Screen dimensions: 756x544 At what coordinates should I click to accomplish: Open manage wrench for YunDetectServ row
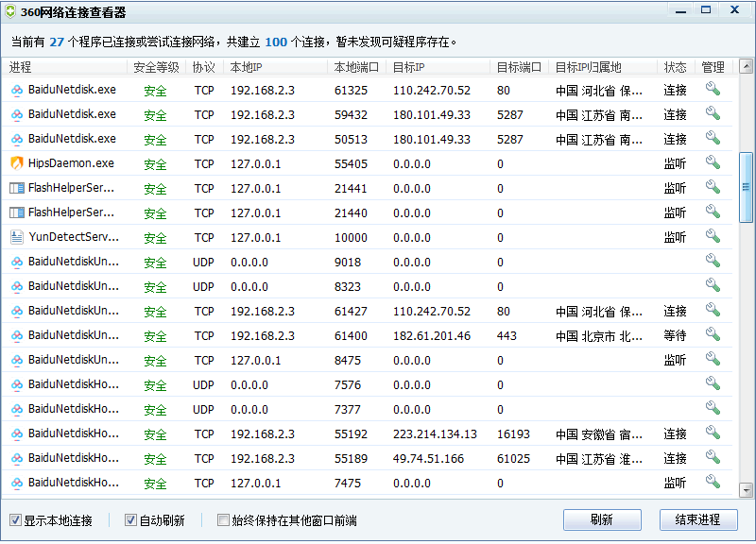coord(713,237)
